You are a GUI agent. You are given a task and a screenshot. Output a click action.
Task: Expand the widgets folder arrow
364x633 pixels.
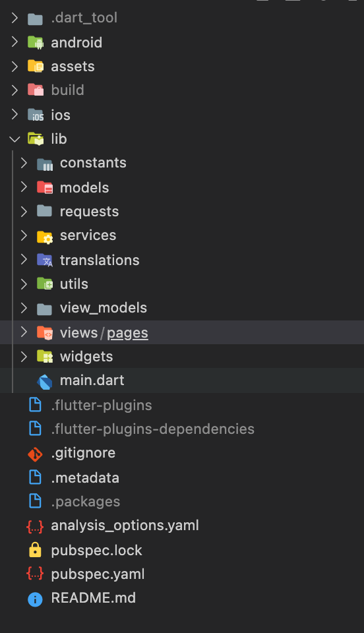tap(24, 357)
